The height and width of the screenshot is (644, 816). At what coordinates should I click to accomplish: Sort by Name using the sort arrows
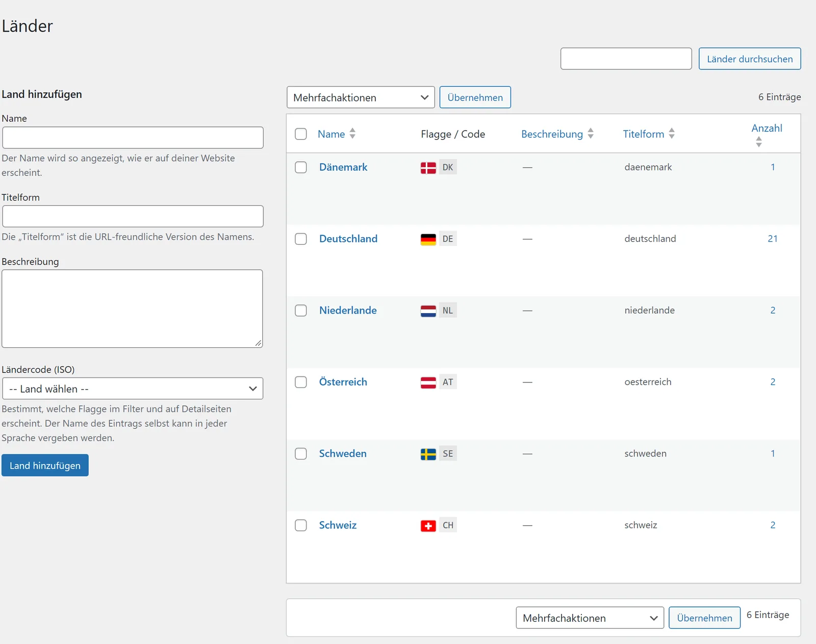pyautogui.click(x=352, y=134)
